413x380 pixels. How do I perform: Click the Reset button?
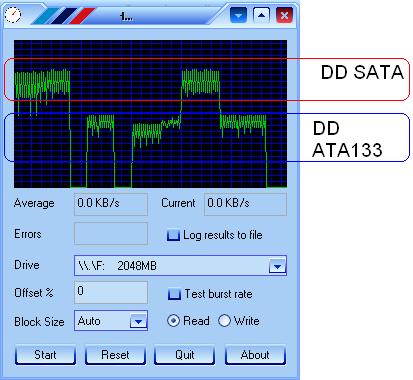click(115, 355)
